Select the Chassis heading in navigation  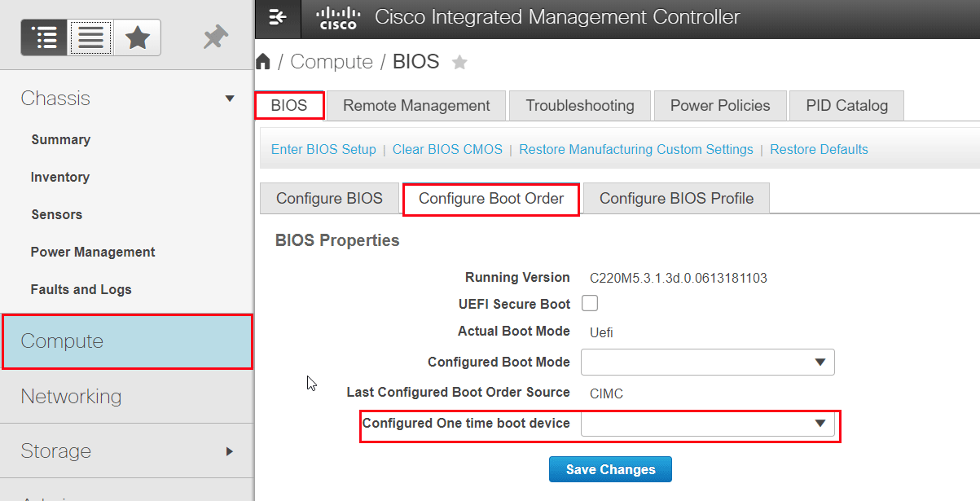(55, 99)
